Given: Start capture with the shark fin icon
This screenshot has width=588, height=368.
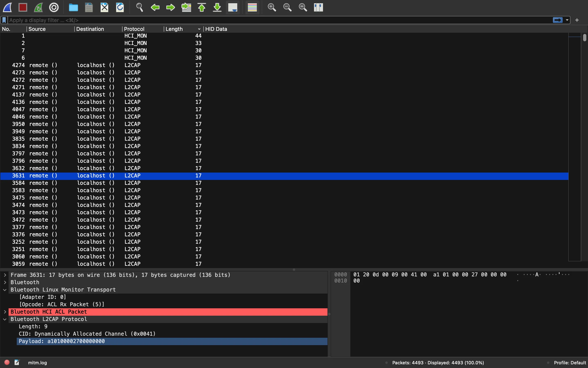Looking at the screenshot, I should 7,7.
